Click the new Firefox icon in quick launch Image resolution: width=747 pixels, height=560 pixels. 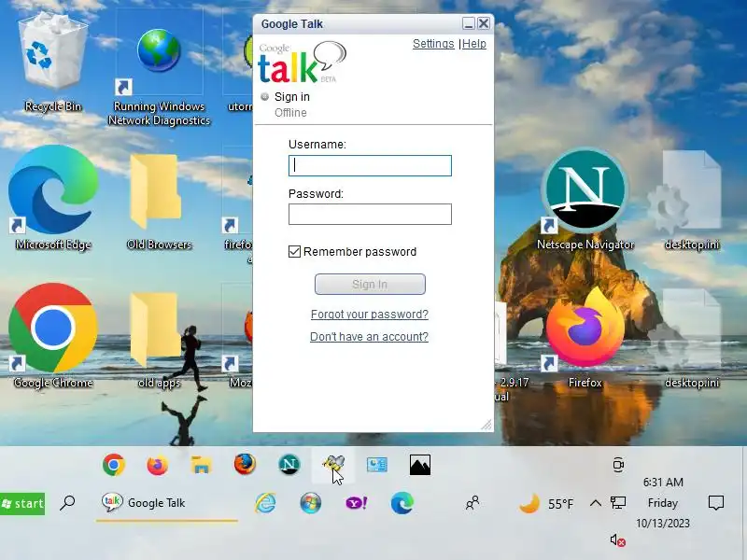157,465
